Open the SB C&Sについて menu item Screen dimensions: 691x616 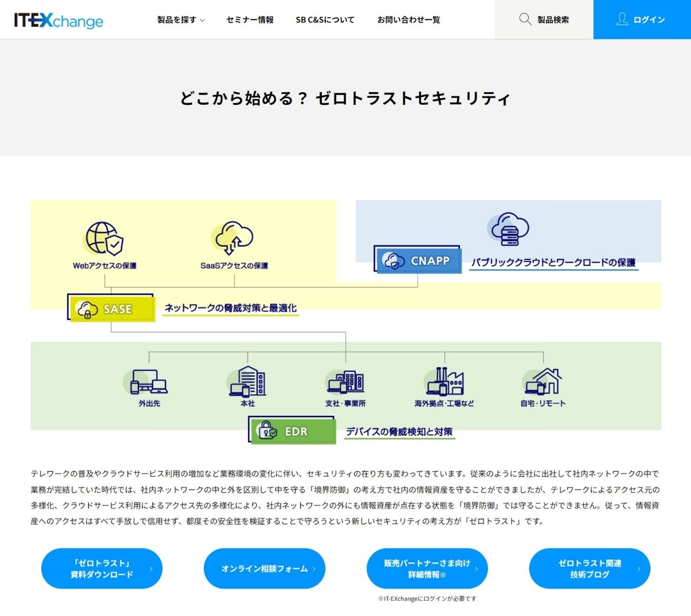click(x=325, y=20)
